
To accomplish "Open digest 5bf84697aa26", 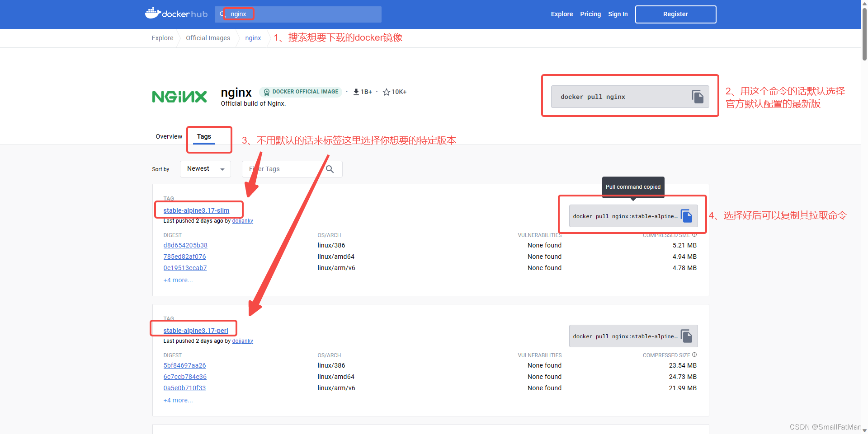I will [x=184, y=365].
